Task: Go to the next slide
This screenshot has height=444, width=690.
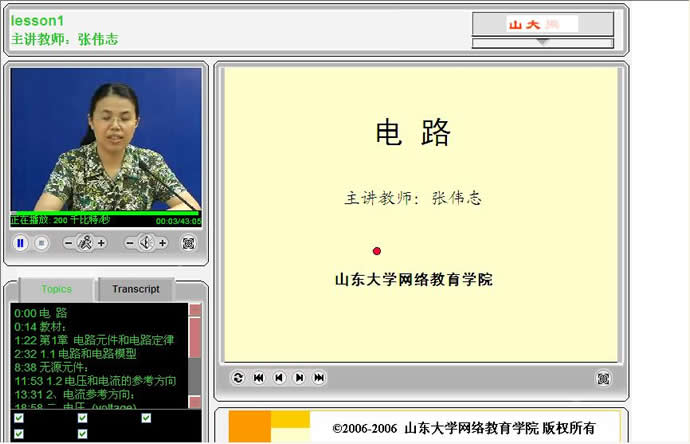Action: 299,378
